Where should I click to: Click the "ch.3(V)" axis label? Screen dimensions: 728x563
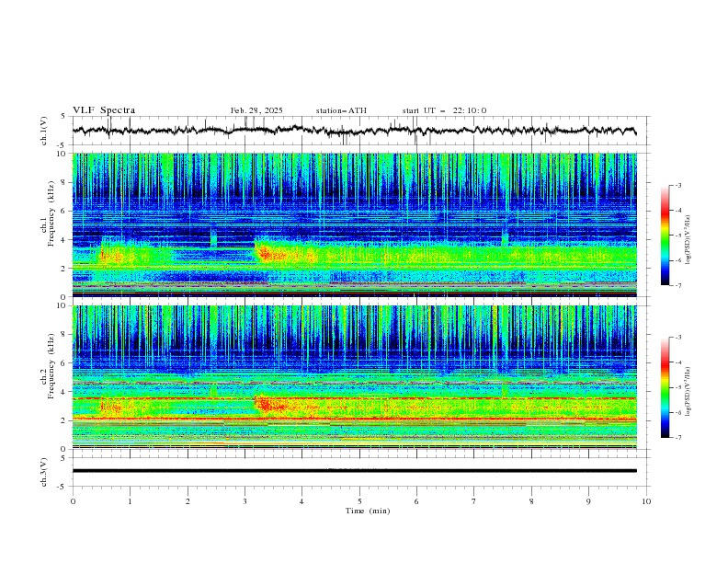point(44,472)
